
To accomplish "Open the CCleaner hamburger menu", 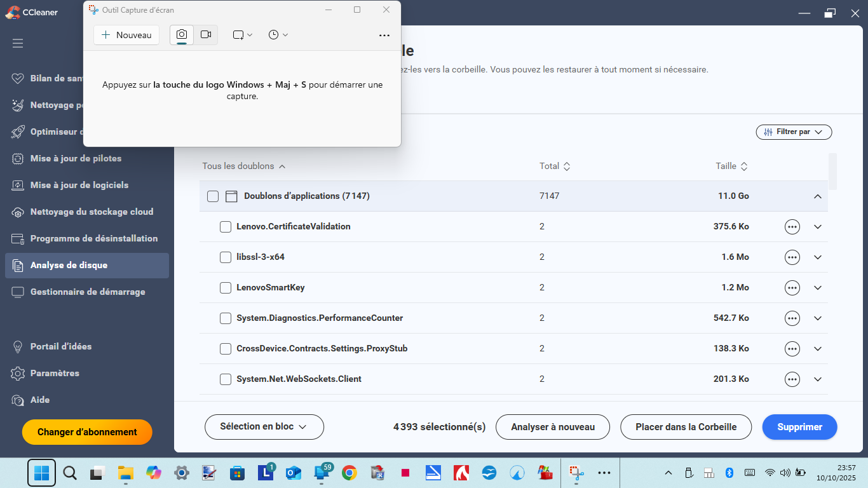I will 18,43.
